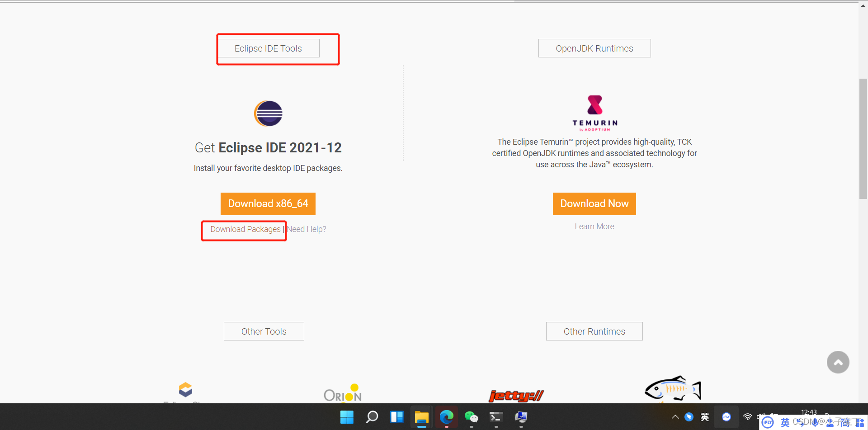This screenshot has height=430, width=868.
Task: Click the Download Now button for Temurin
Action: [x=594, y=204]
